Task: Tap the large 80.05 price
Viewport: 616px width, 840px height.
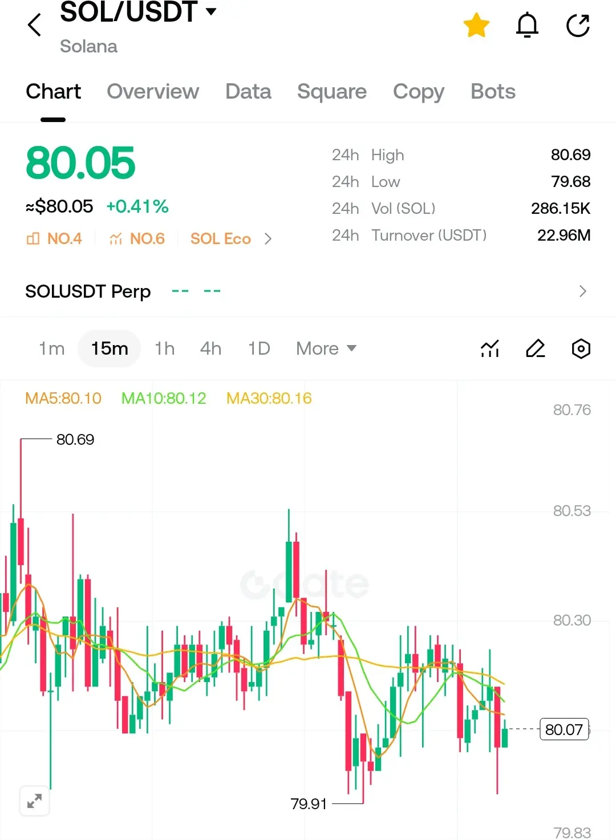Action: [x=80, y=163]
